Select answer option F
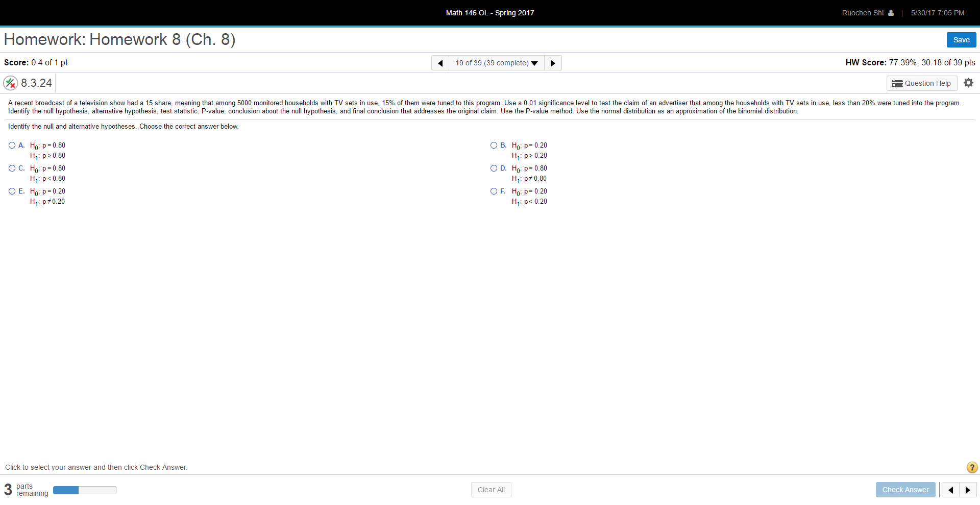The width and height of the screenshot is (980, 505). point(494,191)
